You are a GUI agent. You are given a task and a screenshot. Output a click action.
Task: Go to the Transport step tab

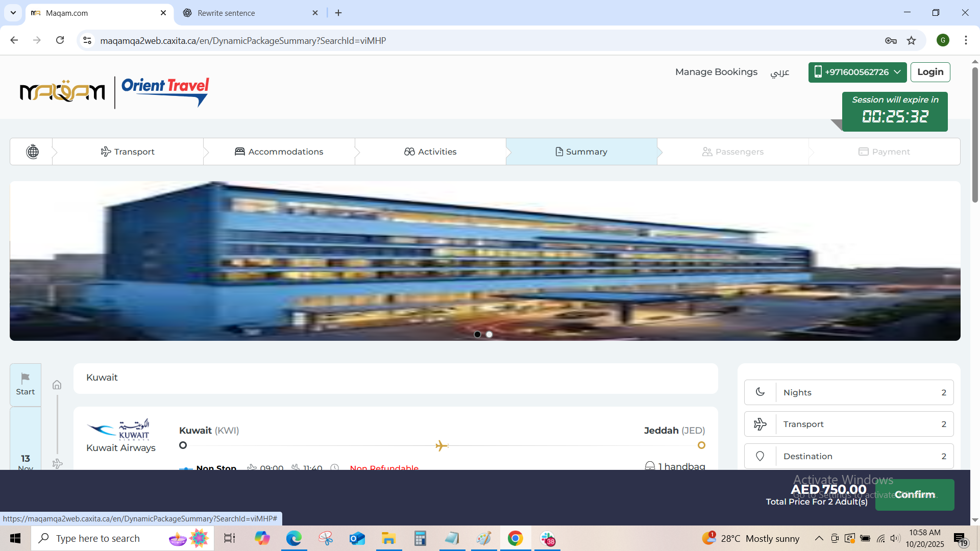point(128,152)
